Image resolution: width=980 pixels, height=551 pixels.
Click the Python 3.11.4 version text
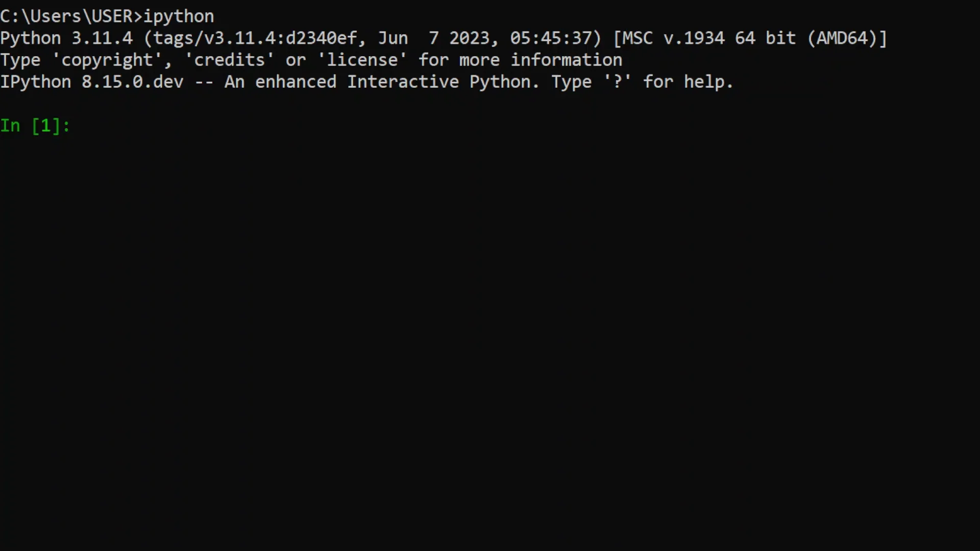tap(66, 38)
